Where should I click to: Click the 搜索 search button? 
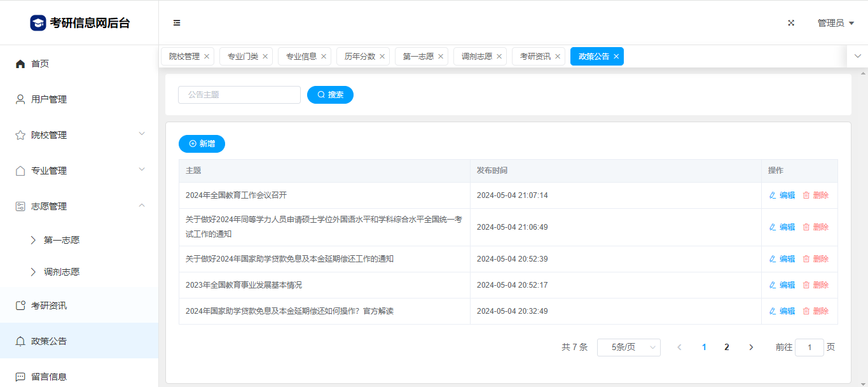click(330, 95)
